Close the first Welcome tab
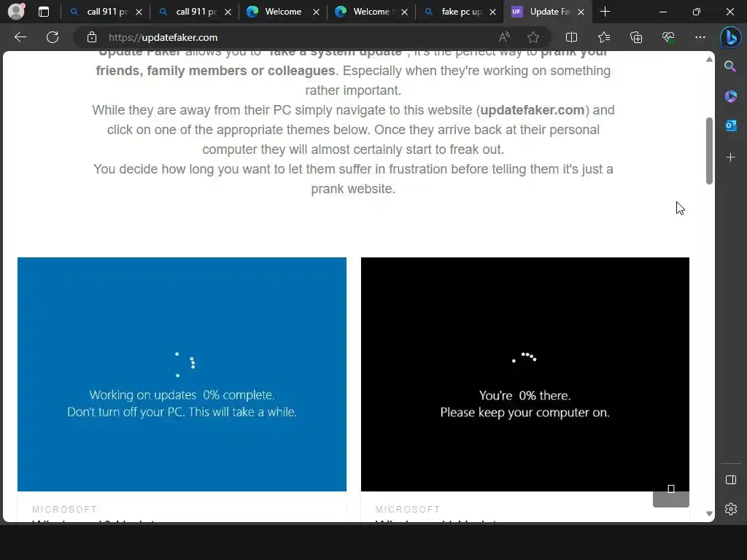 [316, 12]
